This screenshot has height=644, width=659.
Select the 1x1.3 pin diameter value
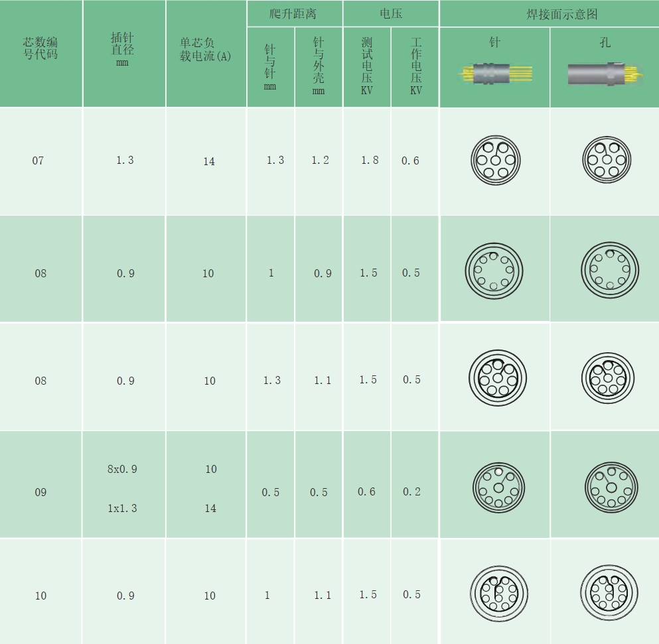coord(122,508)
